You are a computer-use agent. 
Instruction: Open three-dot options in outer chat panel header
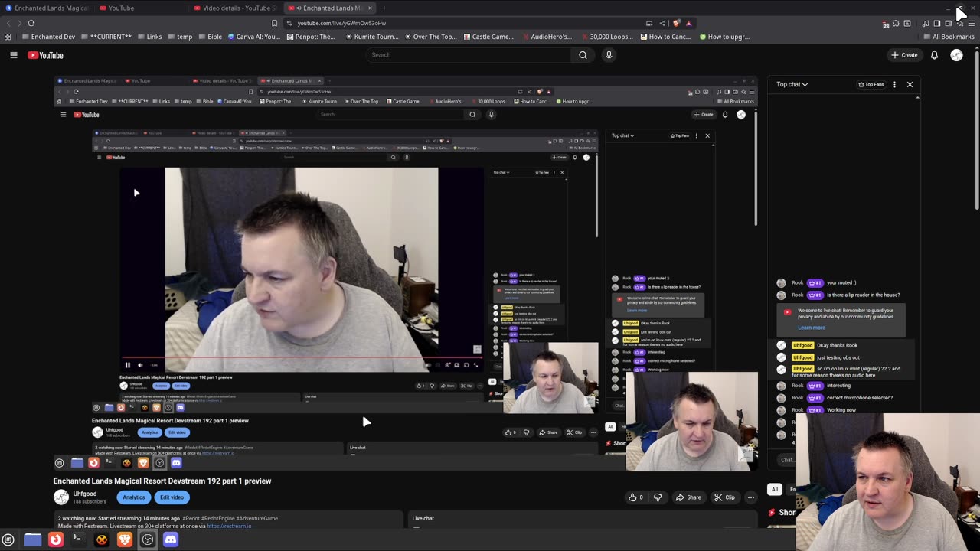(894, 84)
